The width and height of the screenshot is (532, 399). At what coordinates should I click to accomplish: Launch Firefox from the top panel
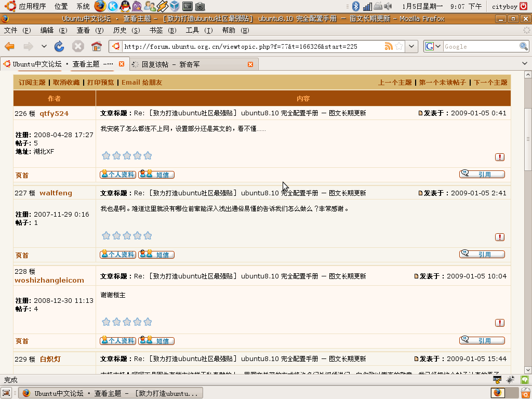tap(100, 6)
